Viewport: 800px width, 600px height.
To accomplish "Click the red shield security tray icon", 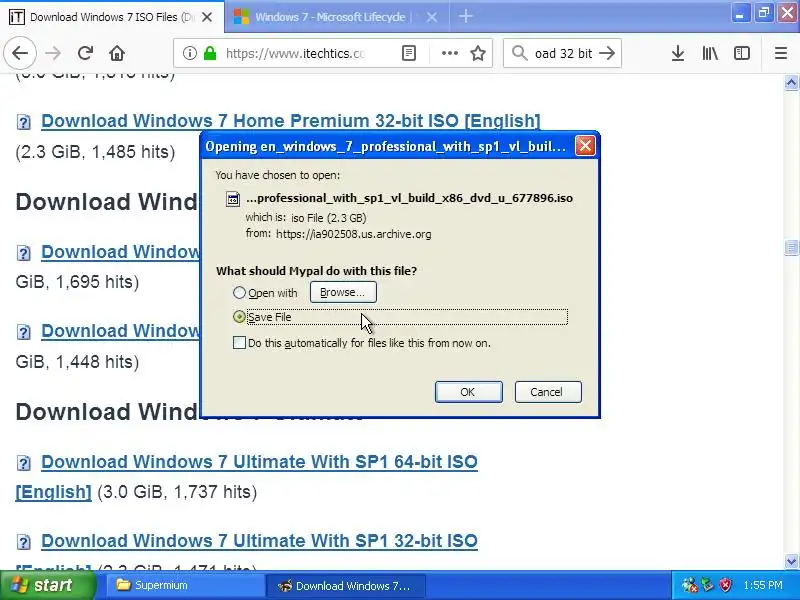I will pos(726,585).
